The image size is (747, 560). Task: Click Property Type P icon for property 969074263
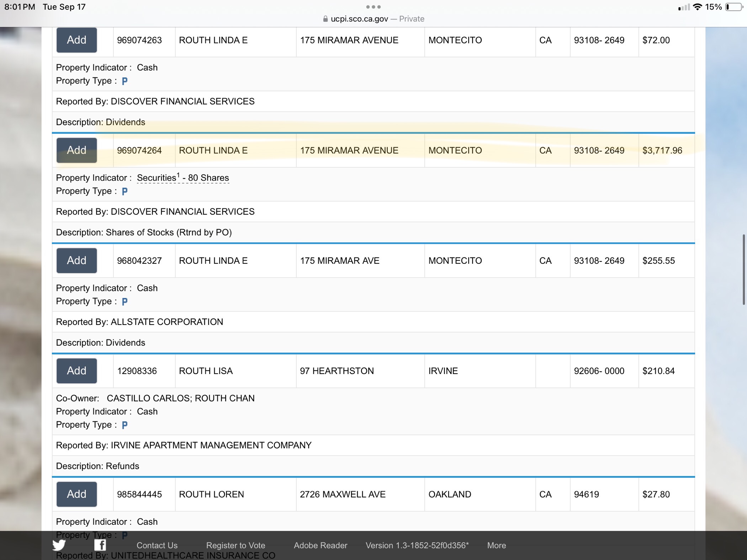tap(124, 81)
